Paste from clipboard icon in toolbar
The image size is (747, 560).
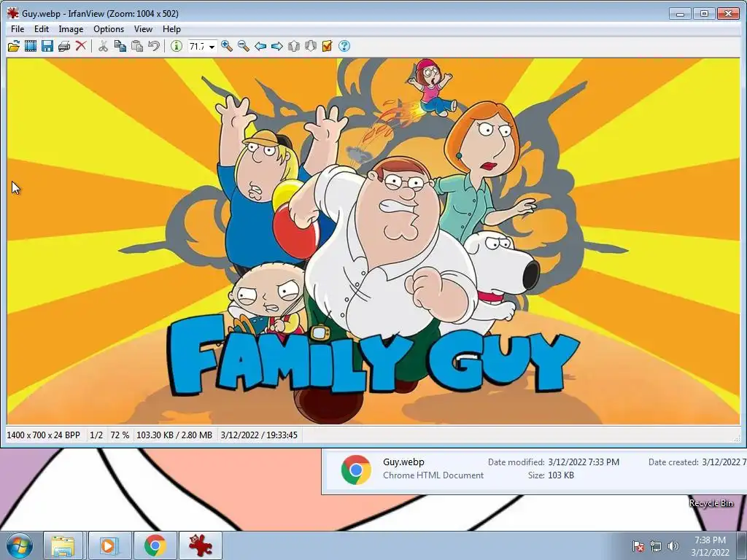[x=136, y=46]
